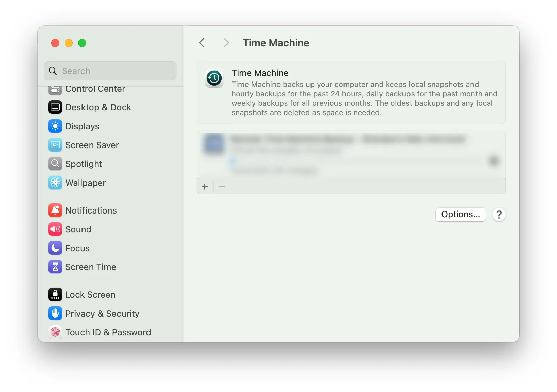Remove backup disk with minus button
This screenshot has height=392, width=557.
222,186
